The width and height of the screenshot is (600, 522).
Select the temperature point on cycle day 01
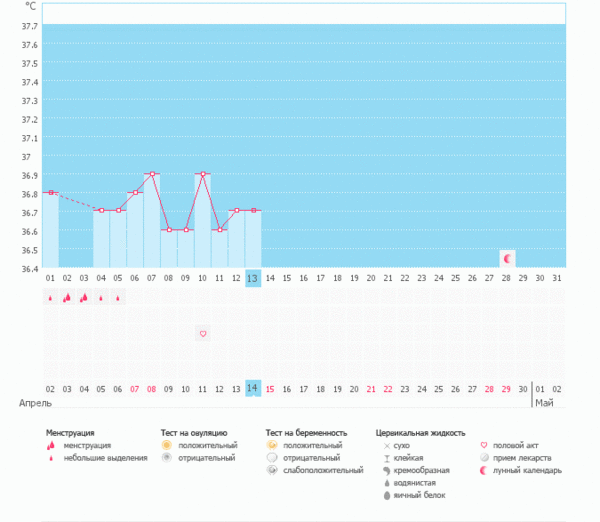pos(50,193)
